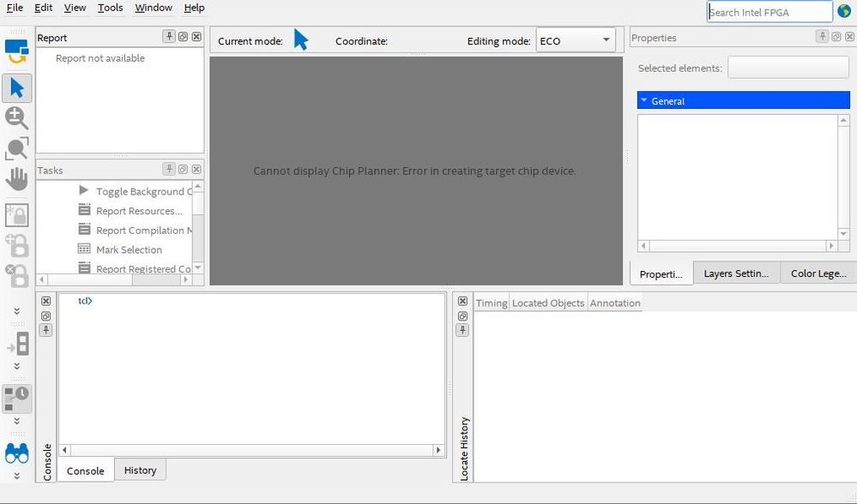Screen dimensions: 857x504
Task: Click the zoom-to-fit magnifier icon
Action: pyautogui.click(x=16, y=148)
